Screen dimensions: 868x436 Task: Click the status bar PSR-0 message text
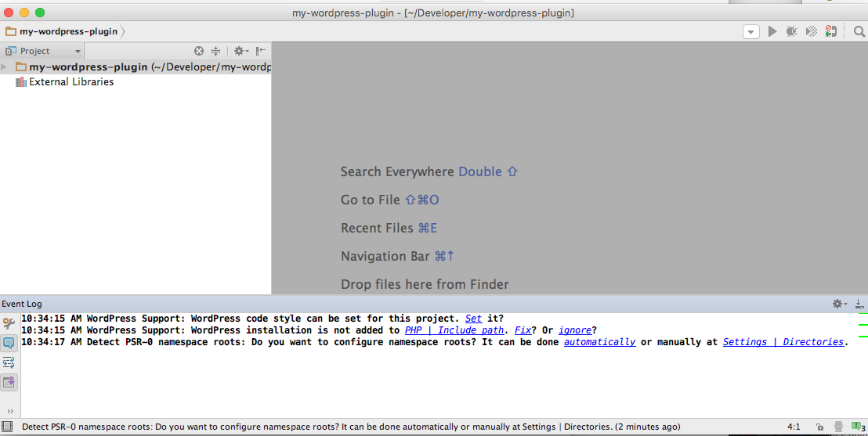coord(351,427)
